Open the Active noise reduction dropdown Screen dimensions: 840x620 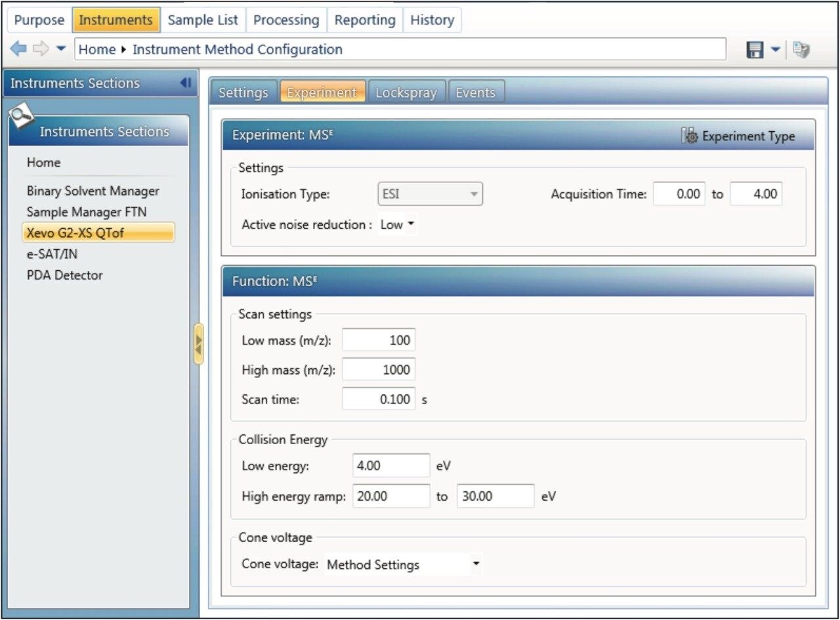(x=398, y=224)
